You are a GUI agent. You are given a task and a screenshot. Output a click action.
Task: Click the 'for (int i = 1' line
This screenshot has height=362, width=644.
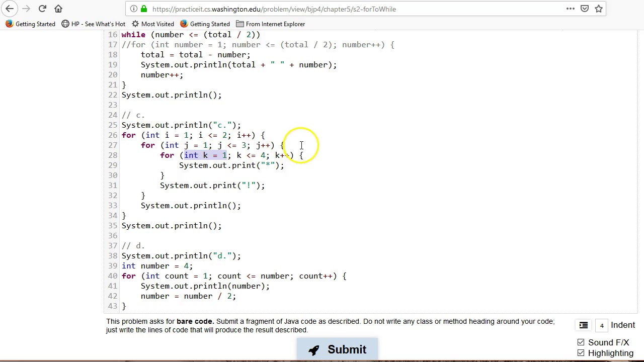point(193,135)
